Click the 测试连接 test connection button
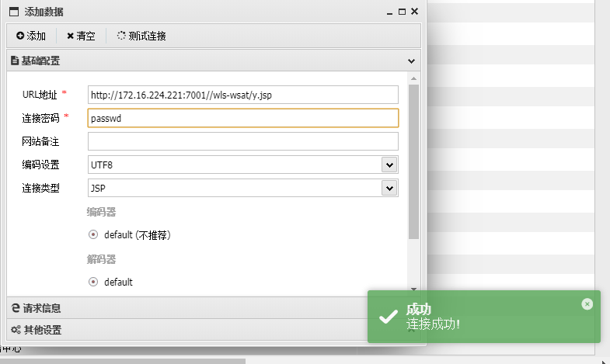Viewport: 610px width, 364px height. click(141, 36)
